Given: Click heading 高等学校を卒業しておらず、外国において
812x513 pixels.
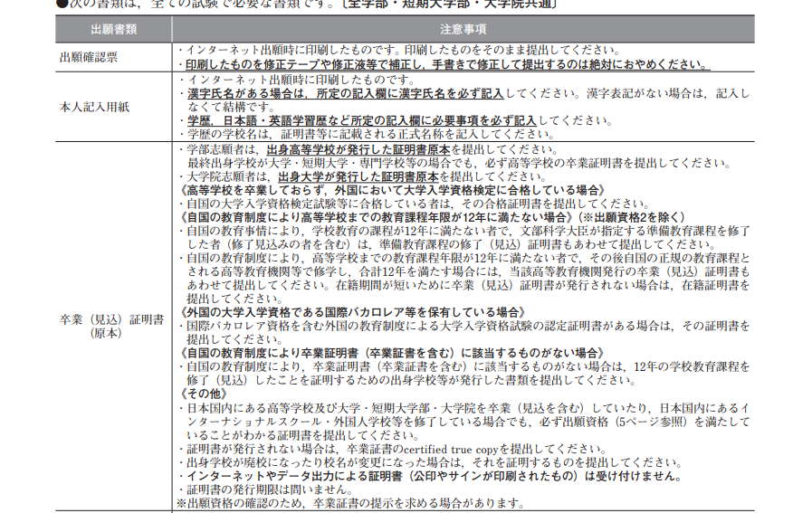Looking at the screenshot, I should pos(393,190).
